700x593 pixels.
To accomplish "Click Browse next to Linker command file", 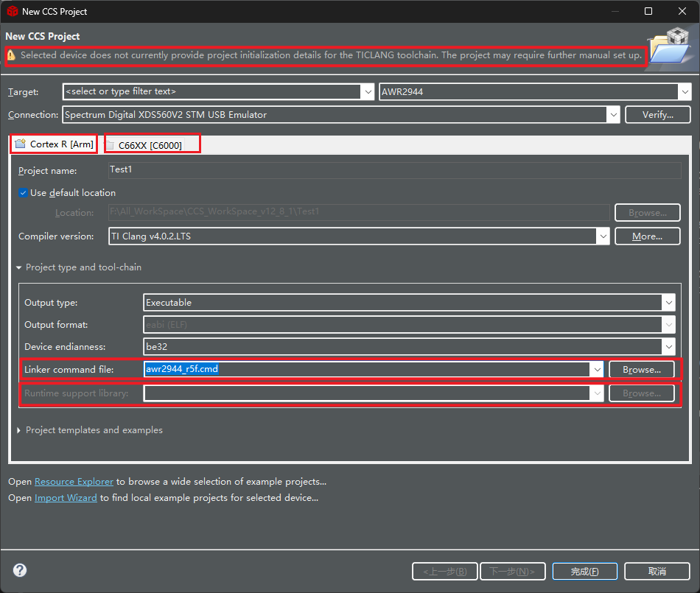I will click(x=642, y=370).
